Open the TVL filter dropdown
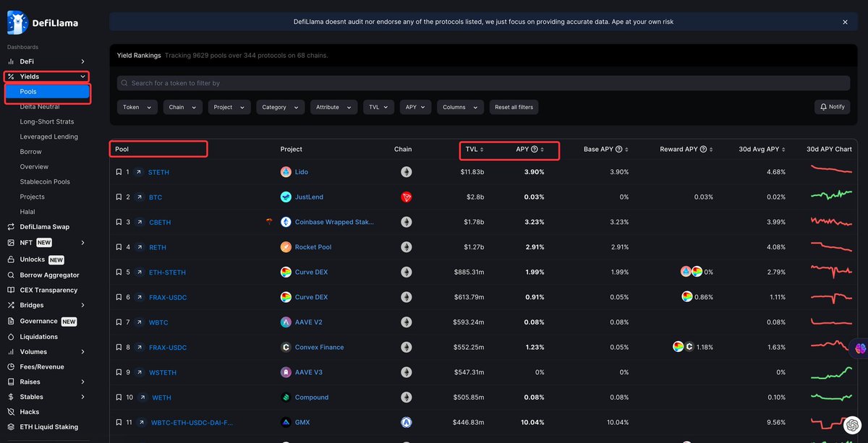The width and height of the screenshot is (868, 443). point(379,107)
